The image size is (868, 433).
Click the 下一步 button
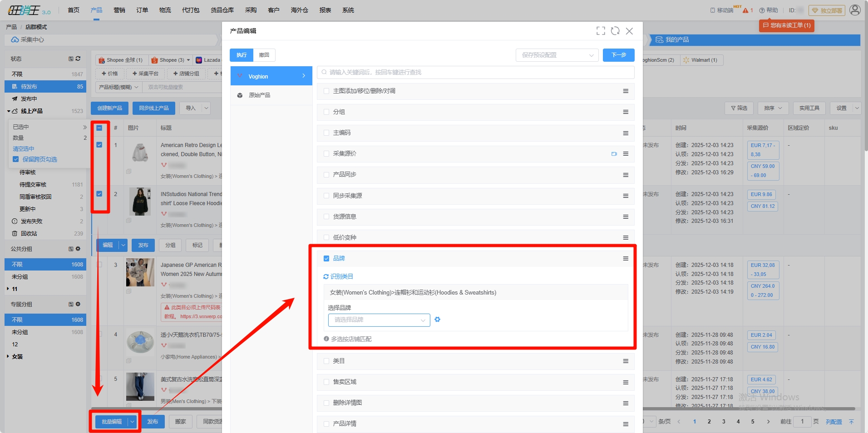(x=618, y=55)
